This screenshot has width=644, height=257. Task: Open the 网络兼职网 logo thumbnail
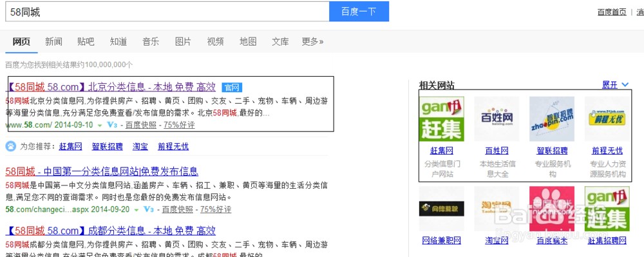click(x=442, y=209)
